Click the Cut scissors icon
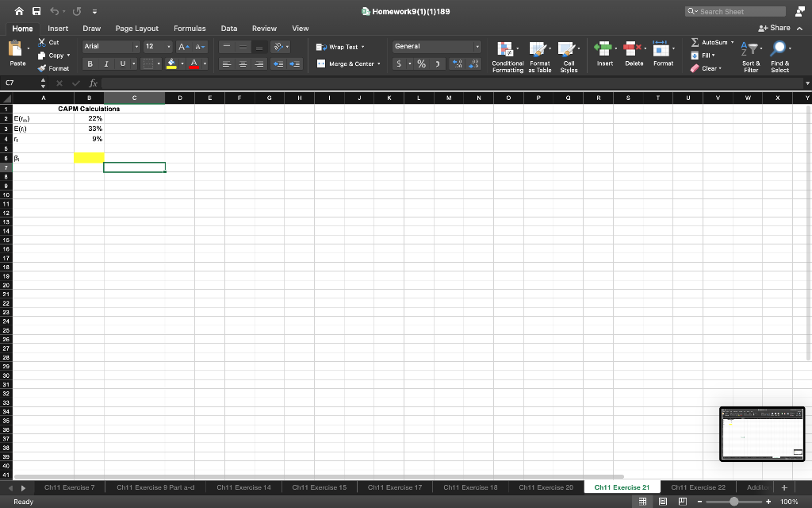Image resolution: width=812 pixels, height=508 pixels. (43, 42)
